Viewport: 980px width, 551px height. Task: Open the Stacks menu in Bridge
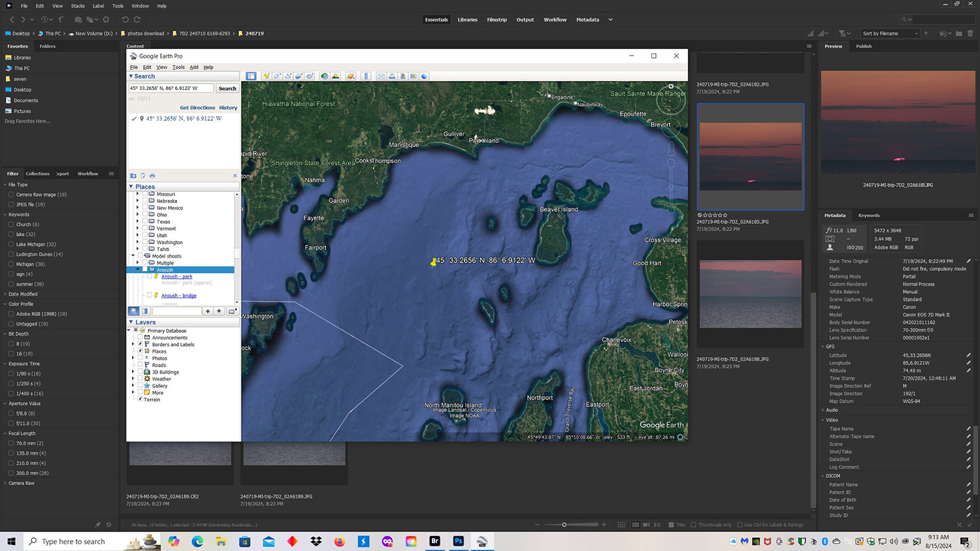[x=78, y=6]
